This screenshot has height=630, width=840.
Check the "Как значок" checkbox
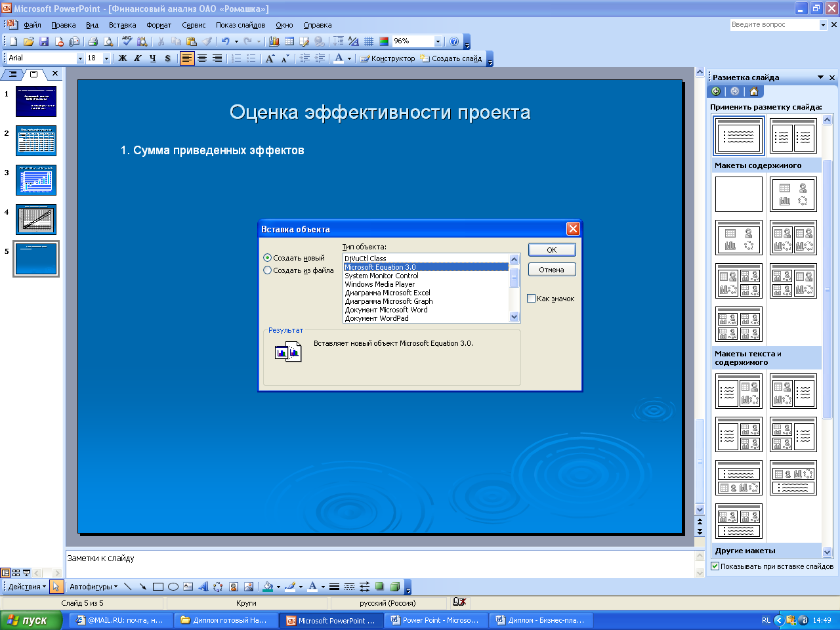(x=532, y=299)
